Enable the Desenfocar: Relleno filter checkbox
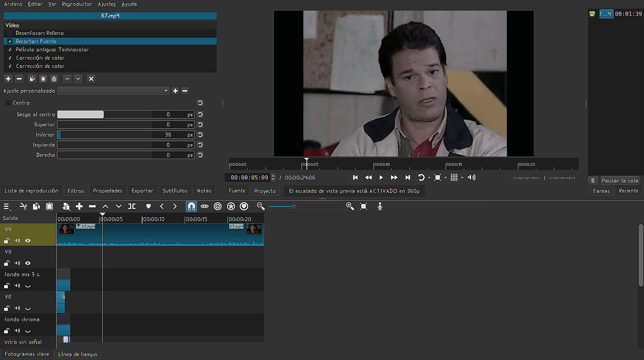 (10, 33)
